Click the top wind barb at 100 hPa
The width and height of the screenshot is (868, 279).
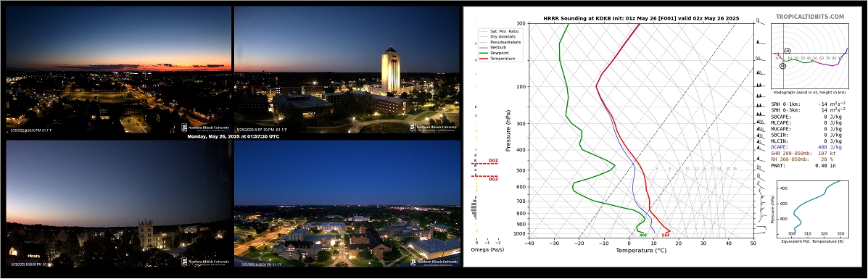(x=759, y=22)
